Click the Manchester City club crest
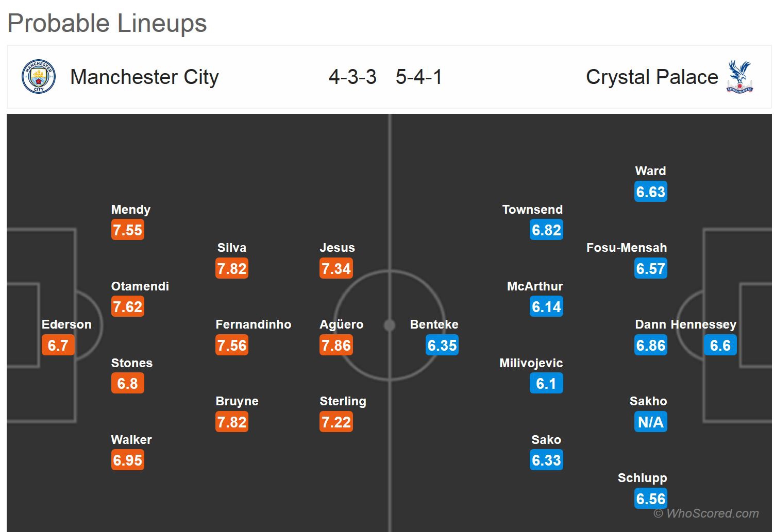 point(38,77)
